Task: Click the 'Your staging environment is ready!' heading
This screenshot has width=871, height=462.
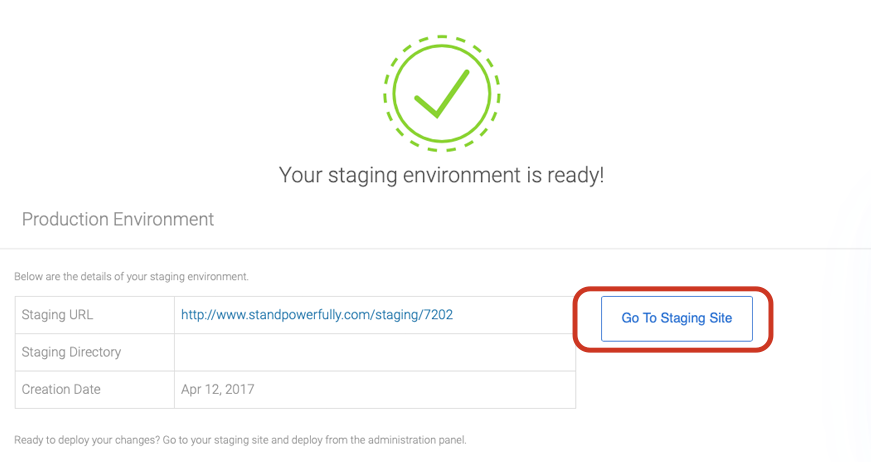Action: pos(441,175)
